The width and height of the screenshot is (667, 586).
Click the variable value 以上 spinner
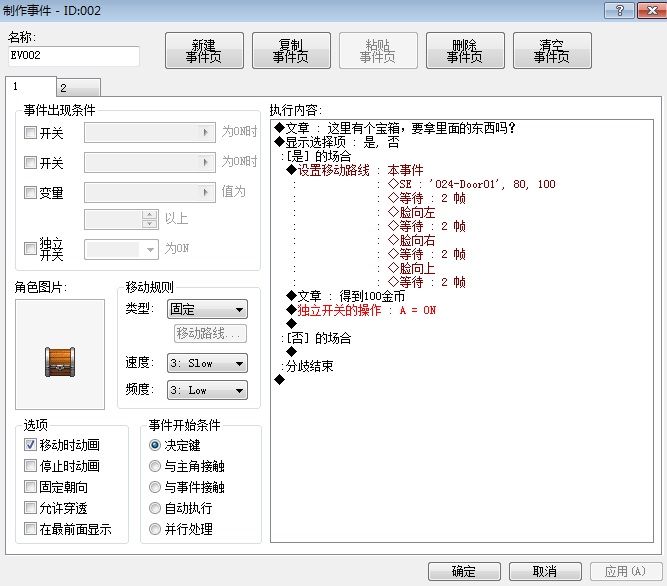coord(121,219)
